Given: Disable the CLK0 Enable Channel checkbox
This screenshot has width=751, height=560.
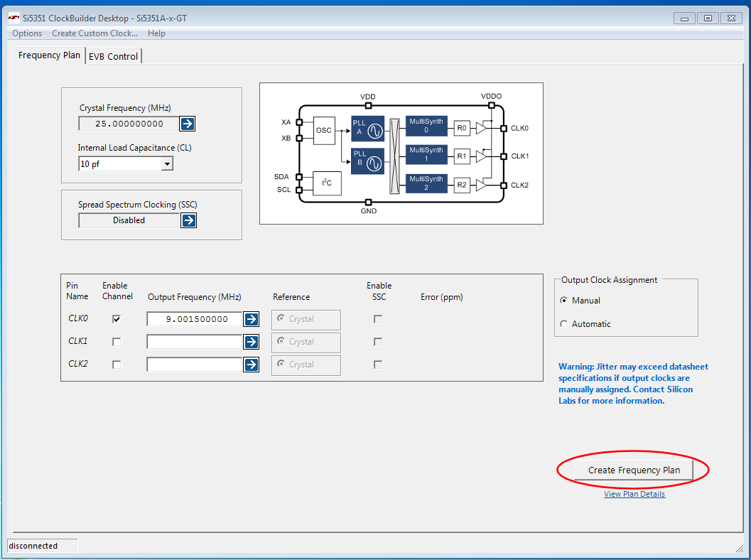Looking at the screenshot, I should pos(117,319).
